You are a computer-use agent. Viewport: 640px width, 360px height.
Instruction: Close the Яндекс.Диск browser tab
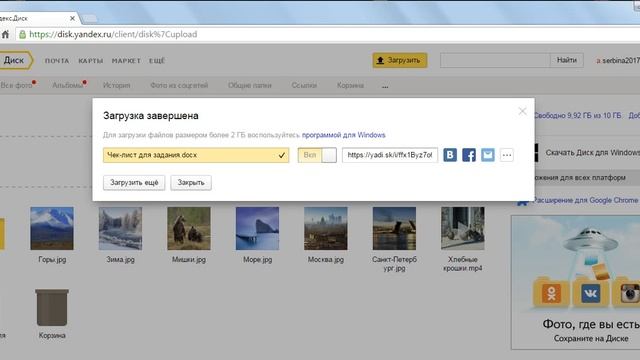(x=72, y=18)
